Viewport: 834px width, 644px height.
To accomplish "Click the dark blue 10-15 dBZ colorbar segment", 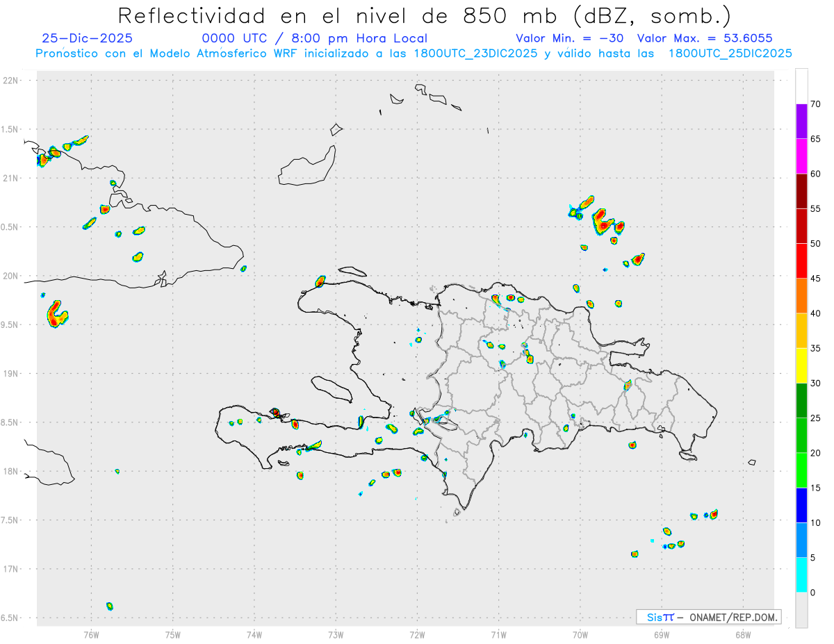I will coord(801,506).
